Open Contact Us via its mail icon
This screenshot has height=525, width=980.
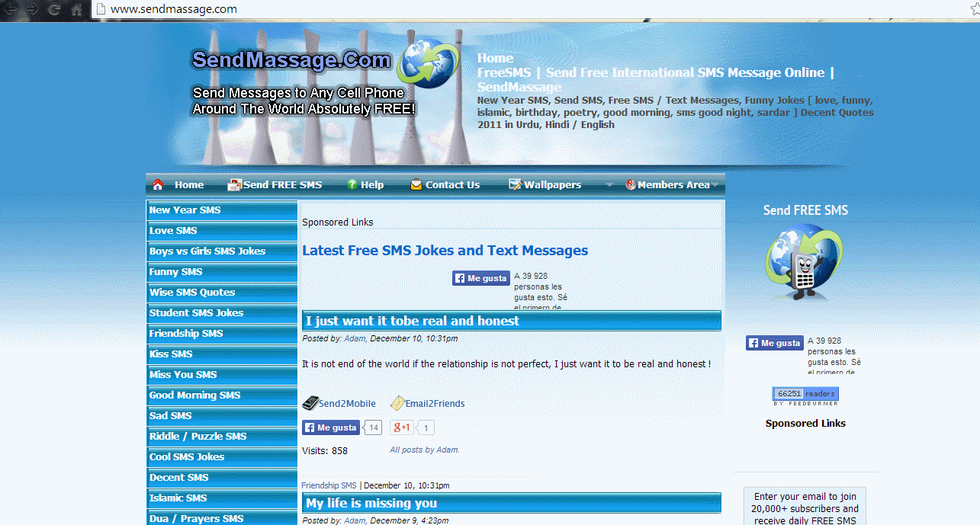416,184
